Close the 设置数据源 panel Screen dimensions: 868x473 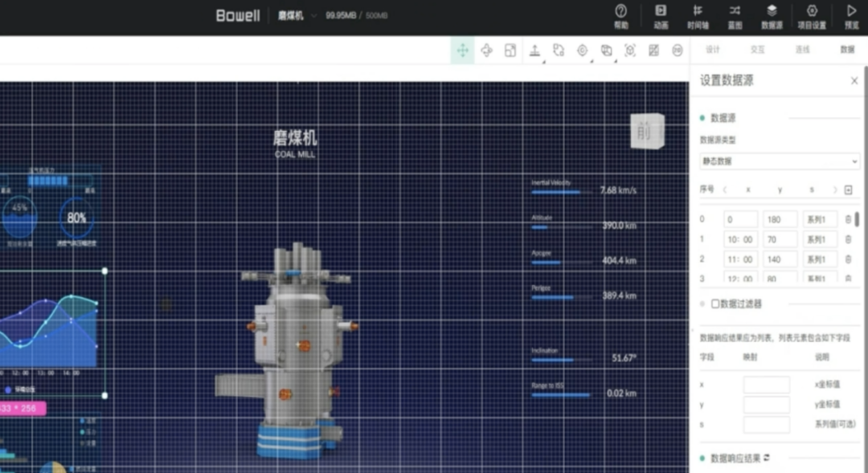854,81
